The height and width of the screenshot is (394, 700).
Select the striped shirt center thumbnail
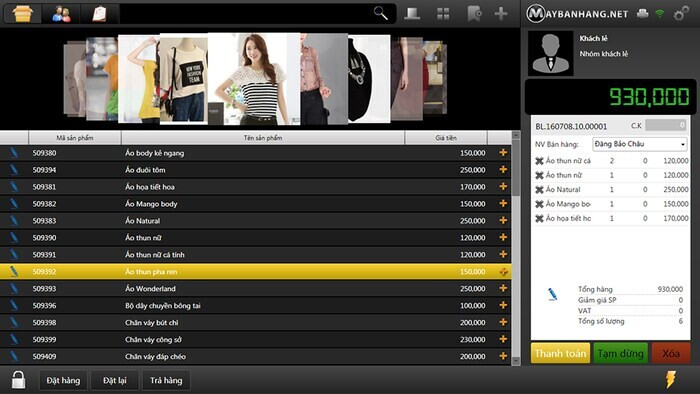tap(254, 79)
